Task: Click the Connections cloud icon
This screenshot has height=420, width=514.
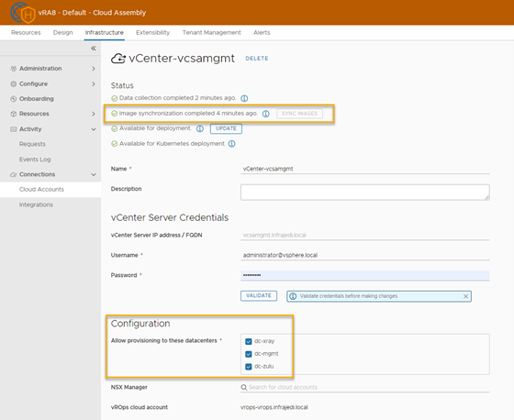Action: click(x=13, y=174)
